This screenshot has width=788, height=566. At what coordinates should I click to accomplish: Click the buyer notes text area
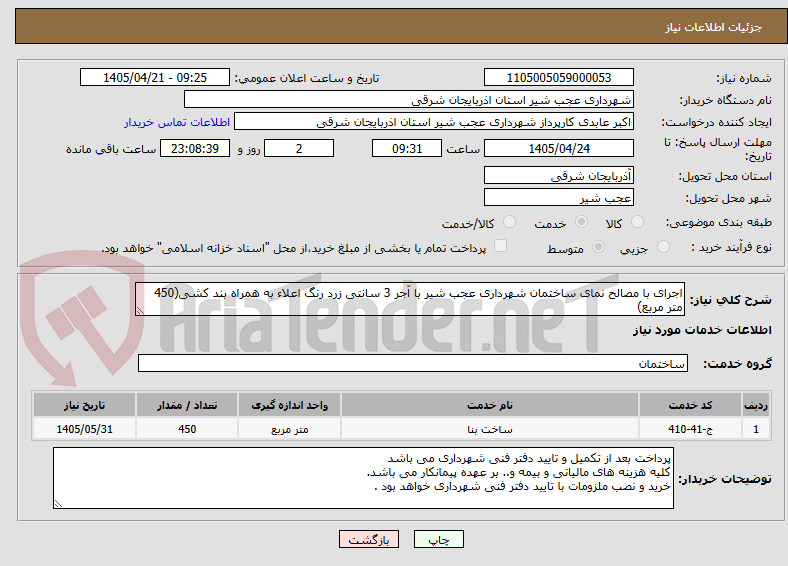(x=363, y=478)
